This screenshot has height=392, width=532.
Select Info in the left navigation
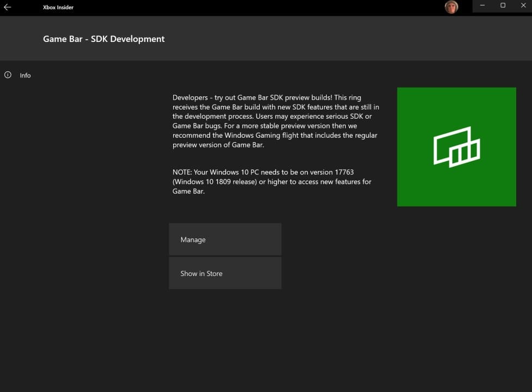point(25,75)
